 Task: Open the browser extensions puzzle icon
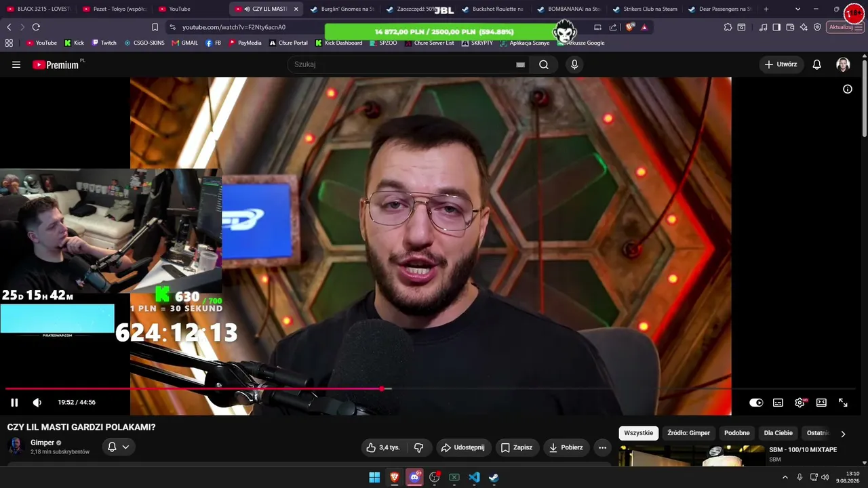(728, 27)
